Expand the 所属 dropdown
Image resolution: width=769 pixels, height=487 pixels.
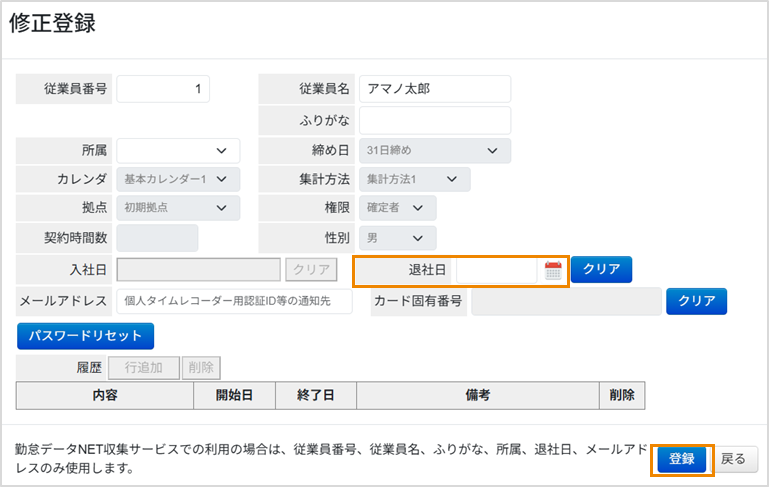[178, 151]
